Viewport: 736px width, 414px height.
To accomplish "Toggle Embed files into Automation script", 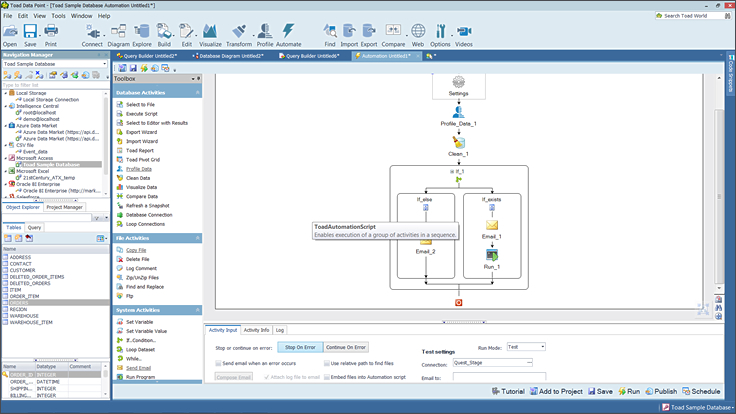I will (x=326, y=376).
